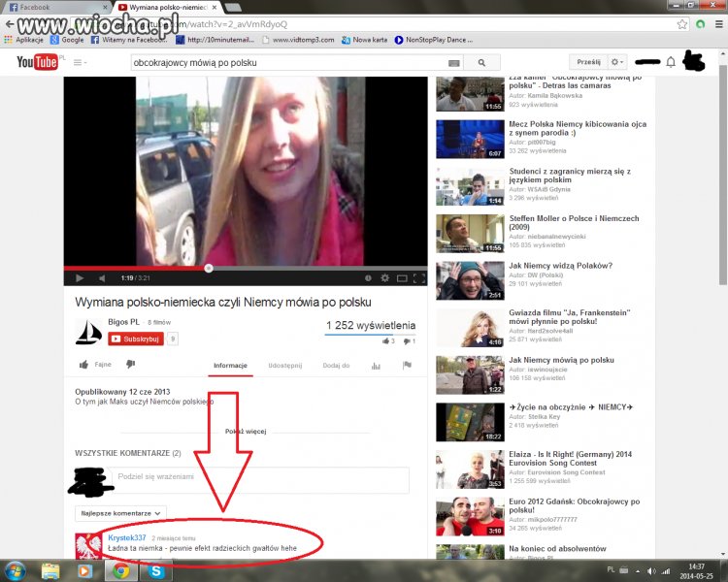
Task: Switch the player to theater mode
Action: (402, 278)
